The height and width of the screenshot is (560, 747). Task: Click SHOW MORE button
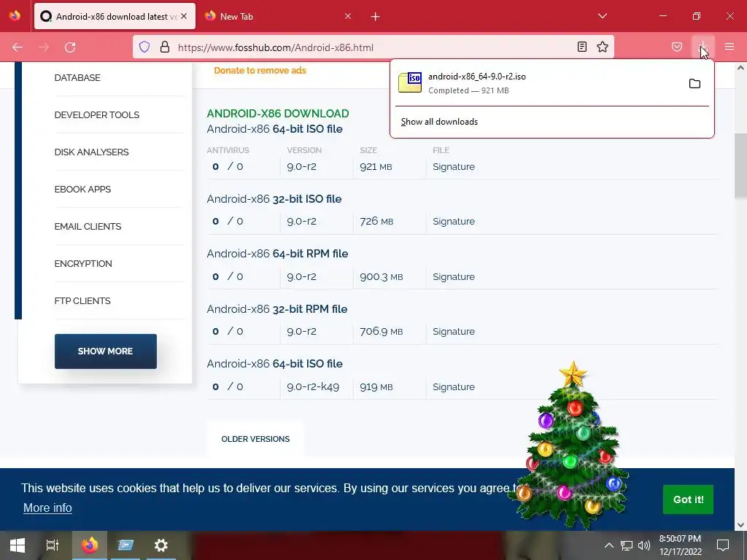click(105, 351)
